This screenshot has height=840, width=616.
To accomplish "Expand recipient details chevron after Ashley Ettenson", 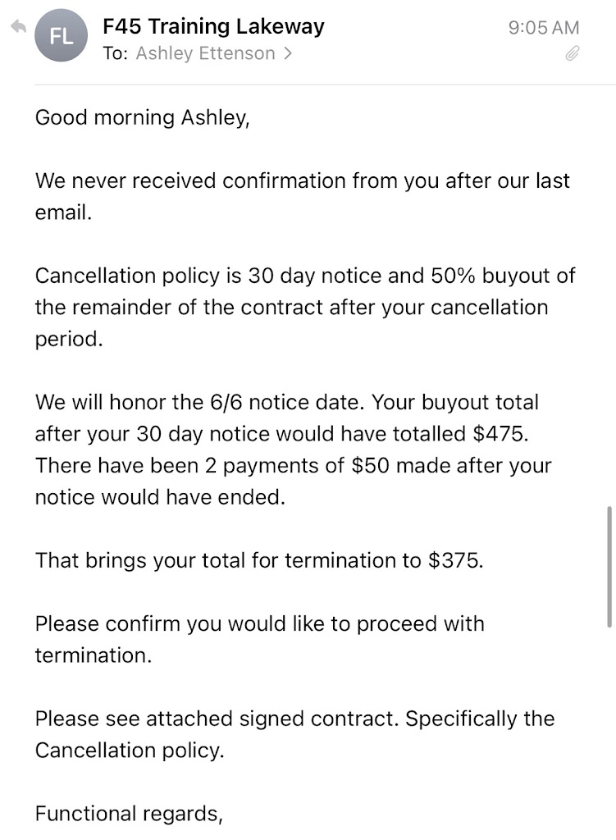I will pos(288,53).
